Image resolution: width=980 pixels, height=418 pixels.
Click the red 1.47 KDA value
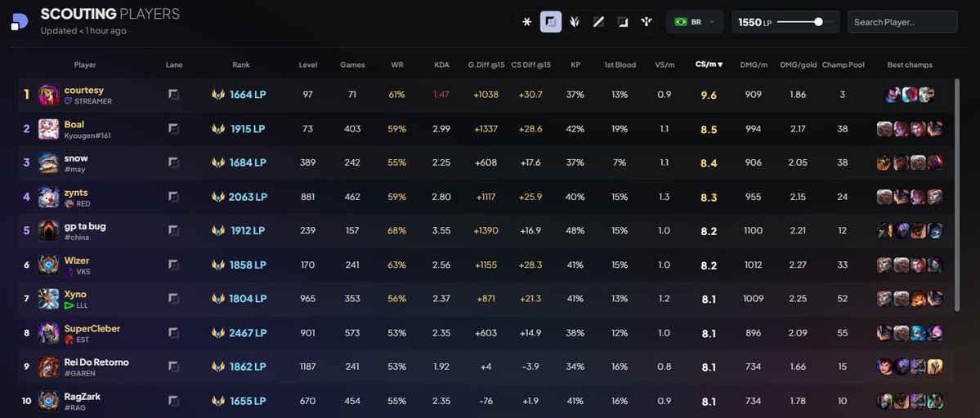tap(441, 95)
